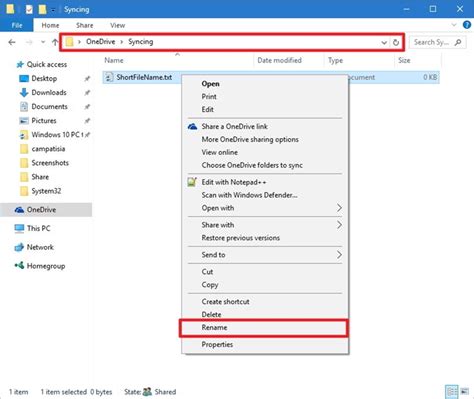The image size is (474, 399).
Task: Expand the Open with submenu
Action: click(265, 208)
